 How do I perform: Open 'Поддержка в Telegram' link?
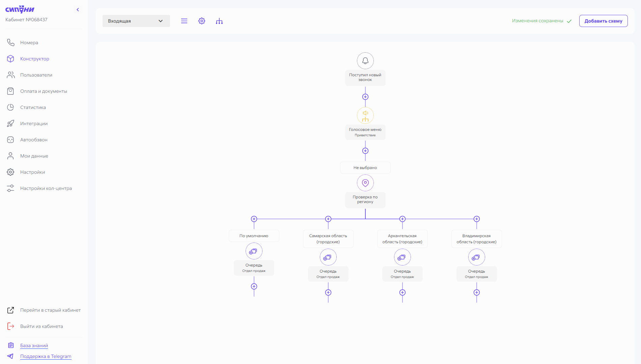(x=46, y=356)
